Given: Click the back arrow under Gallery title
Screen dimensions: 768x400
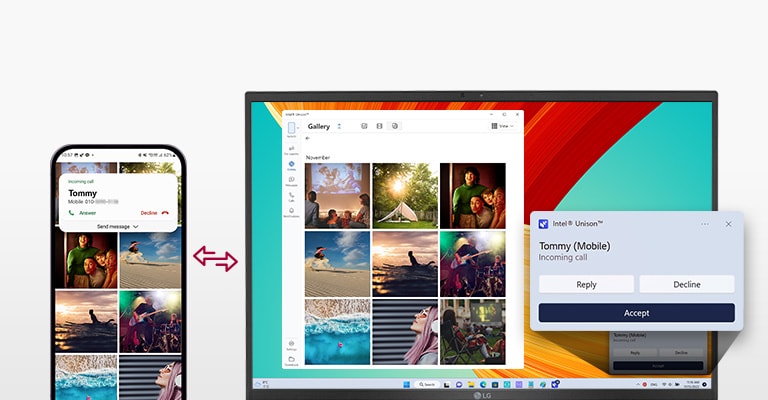Looking at the screenshot, I should [308, 138].
